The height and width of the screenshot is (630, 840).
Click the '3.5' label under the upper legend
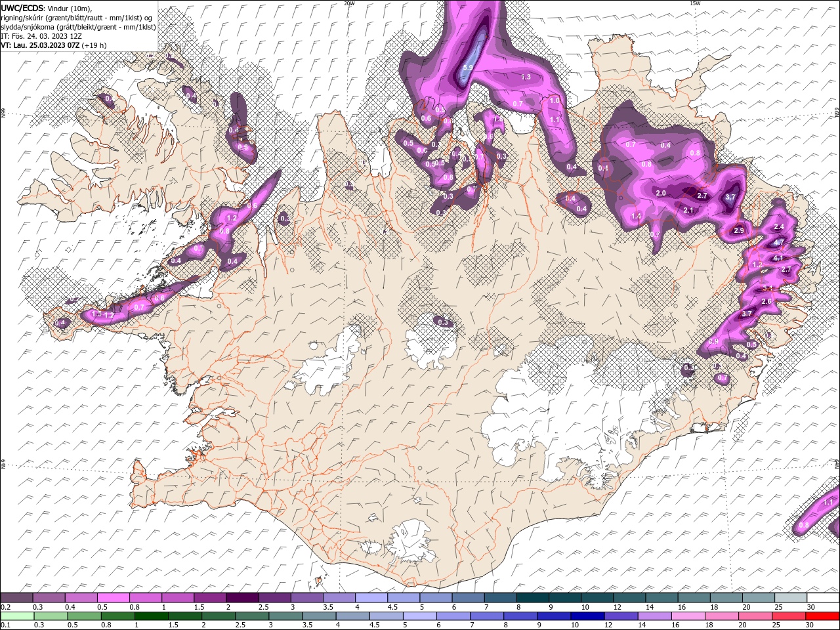tap(327, 607)
